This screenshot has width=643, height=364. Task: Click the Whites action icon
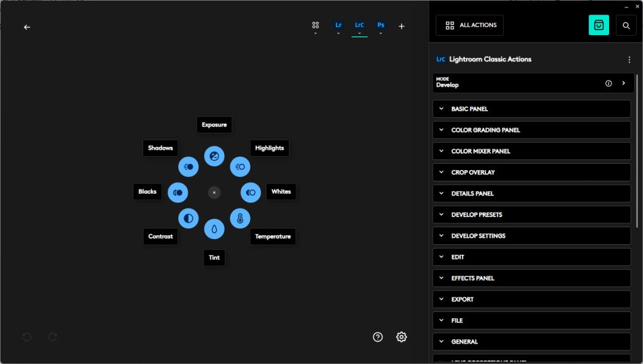(251, 192)
